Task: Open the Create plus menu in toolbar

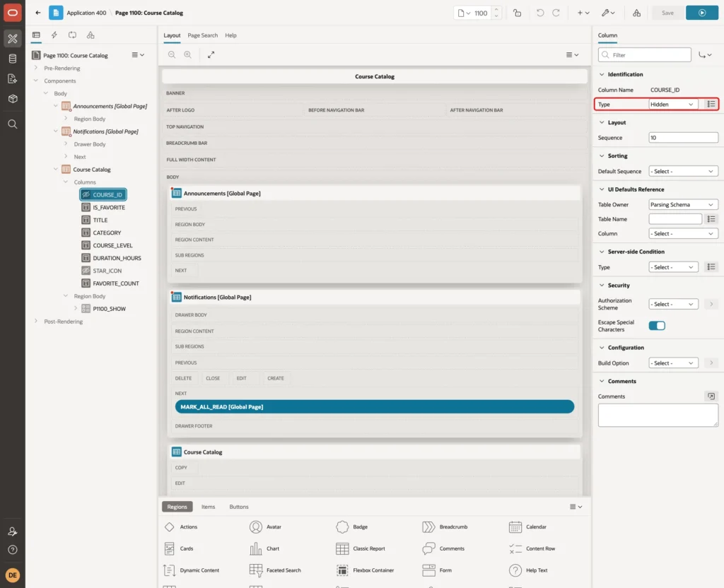Action: pos(583,13)
